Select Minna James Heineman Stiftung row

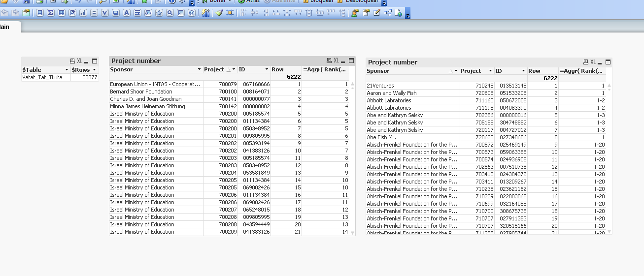156,106
